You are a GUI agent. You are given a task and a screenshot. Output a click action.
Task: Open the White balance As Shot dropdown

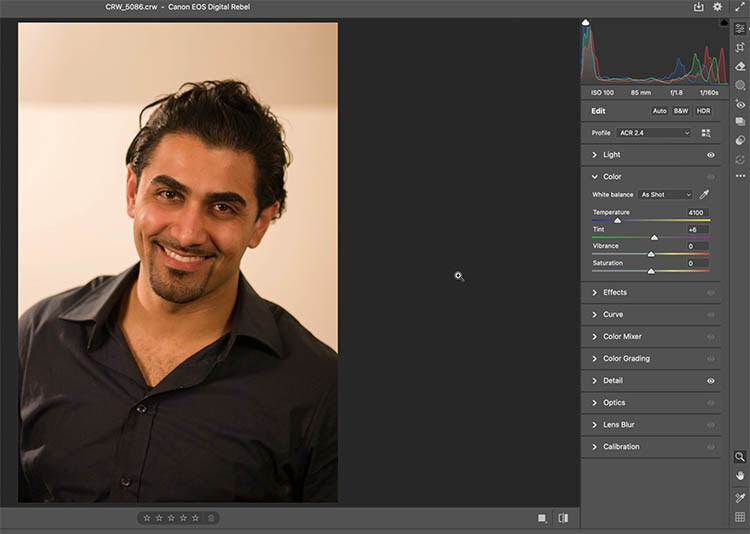click(x=665, y=194)
